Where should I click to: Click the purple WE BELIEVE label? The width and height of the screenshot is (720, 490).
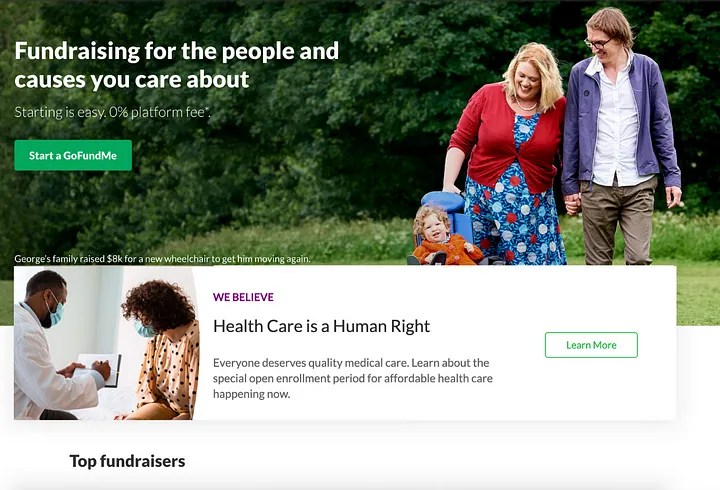coord(243,297)
